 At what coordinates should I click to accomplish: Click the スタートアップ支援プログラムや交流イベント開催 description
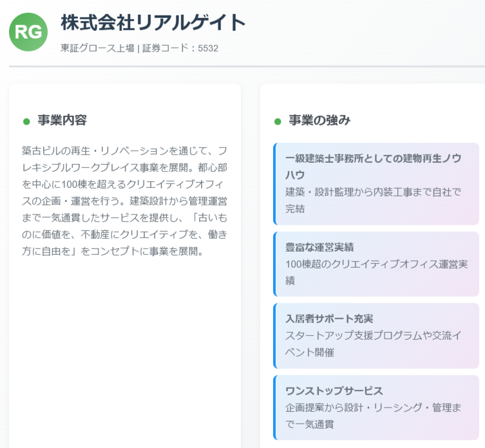click(374, 344)
